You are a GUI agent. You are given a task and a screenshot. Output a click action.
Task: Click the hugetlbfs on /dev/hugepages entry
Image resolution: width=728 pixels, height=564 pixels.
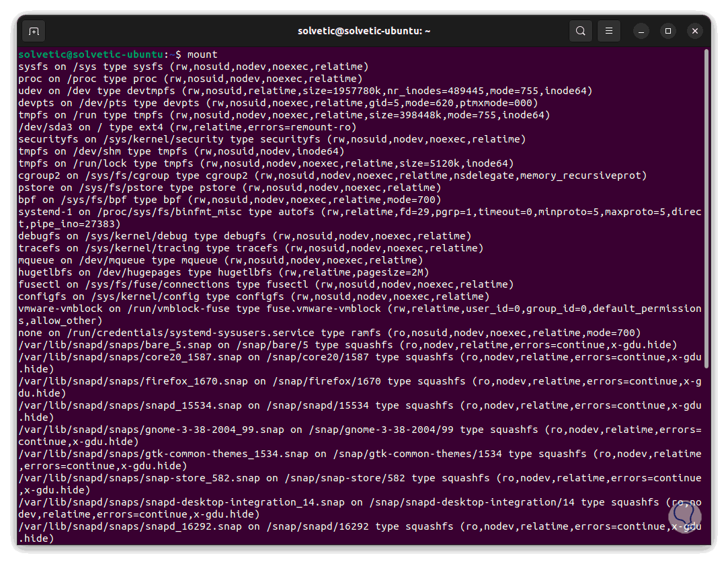[202, 272]
